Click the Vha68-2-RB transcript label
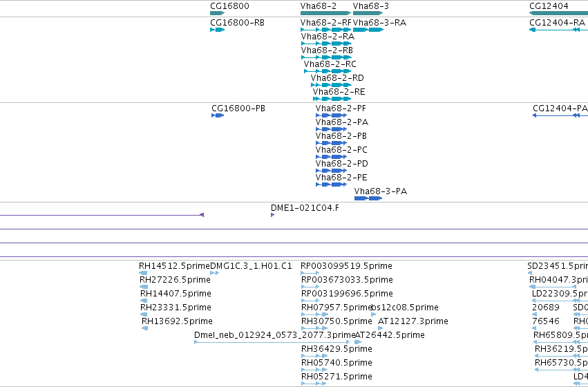The height and width of the screenshot is (387, 588). coord(327,50)
